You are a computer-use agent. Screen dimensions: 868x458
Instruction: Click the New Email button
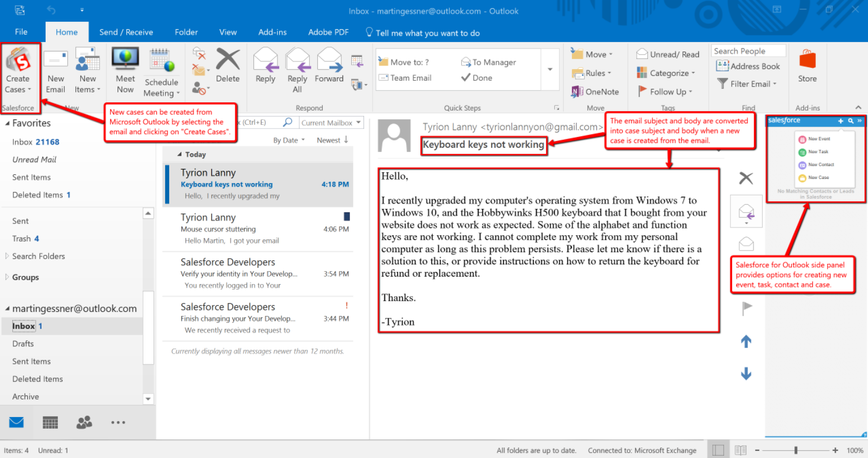coord(56,71)
